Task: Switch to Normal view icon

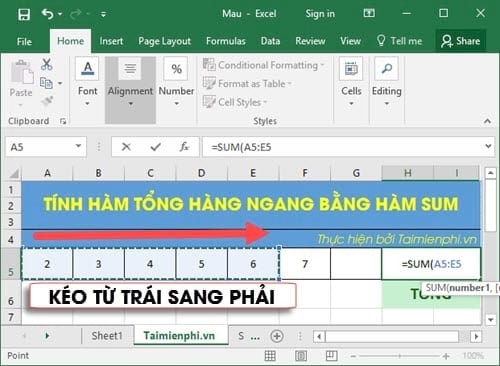Action: pos(270,356)
